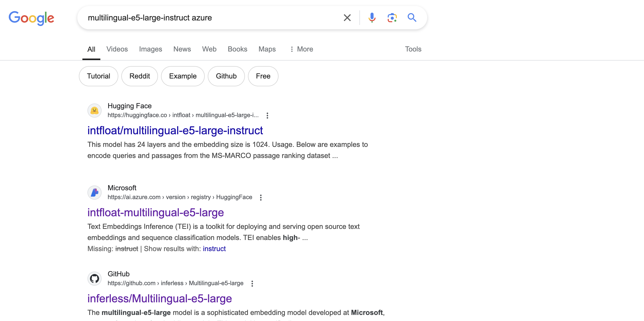Switch to the Books tab
The width and height of the screenshot is (644, 321).
pos(237,49)
